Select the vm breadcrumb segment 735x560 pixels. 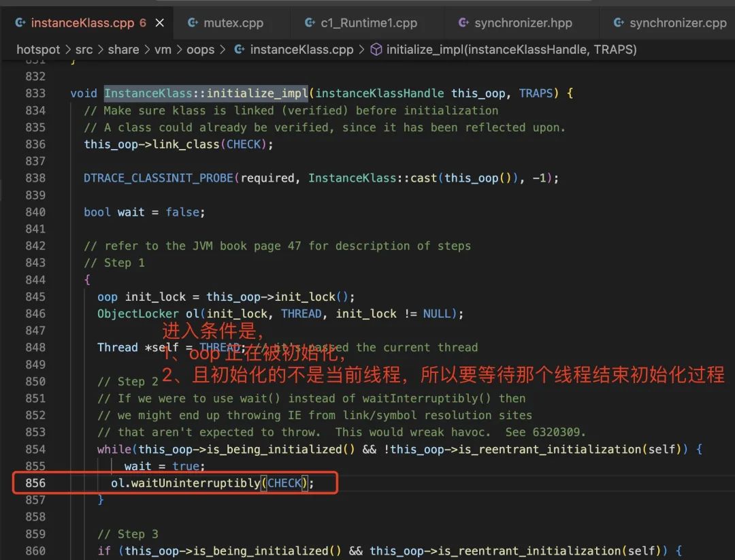coord(163,50)
